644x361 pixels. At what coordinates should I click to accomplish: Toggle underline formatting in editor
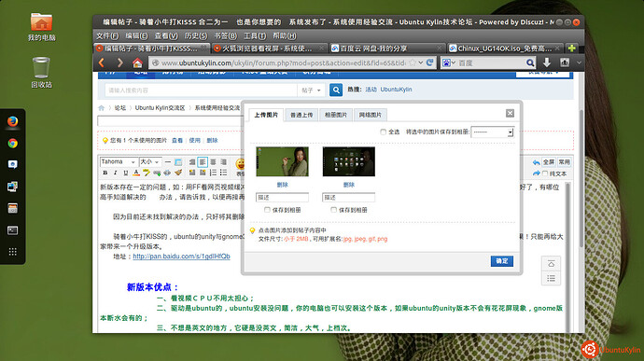click(x=126, y=173)
